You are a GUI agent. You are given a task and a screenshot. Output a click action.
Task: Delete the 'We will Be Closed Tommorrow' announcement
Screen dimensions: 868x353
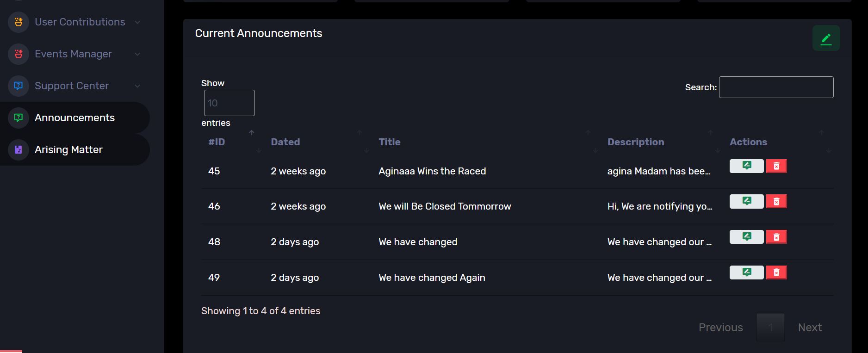click(776, 201)
